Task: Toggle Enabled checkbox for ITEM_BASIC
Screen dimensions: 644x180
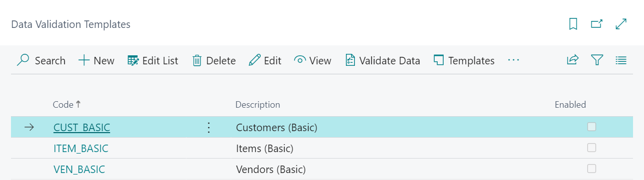Action: pyautogui.click(x=592, y=148)
